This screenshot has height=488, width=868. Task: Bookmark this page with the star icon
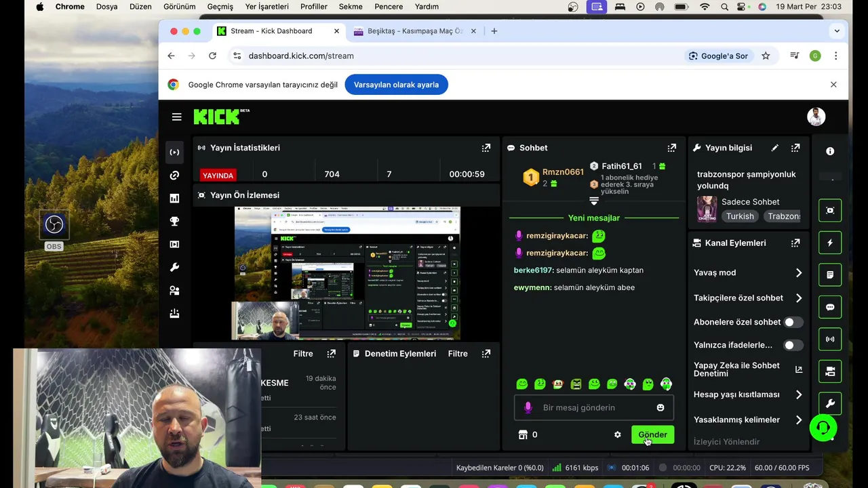[766, 56]
